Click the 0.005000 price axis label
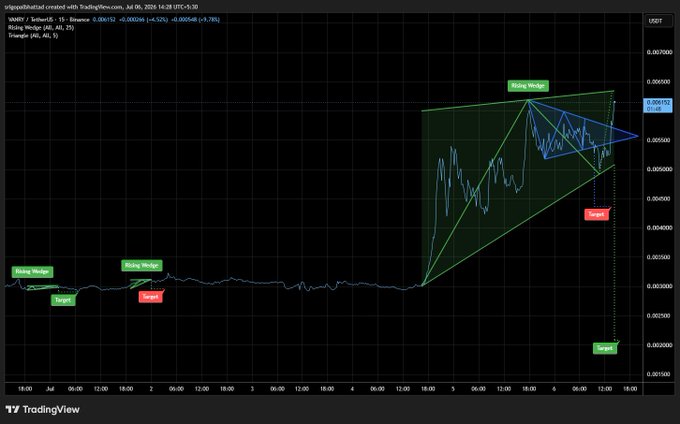The height and width of the screenshot is (424, 680). (x=659, y=169)
